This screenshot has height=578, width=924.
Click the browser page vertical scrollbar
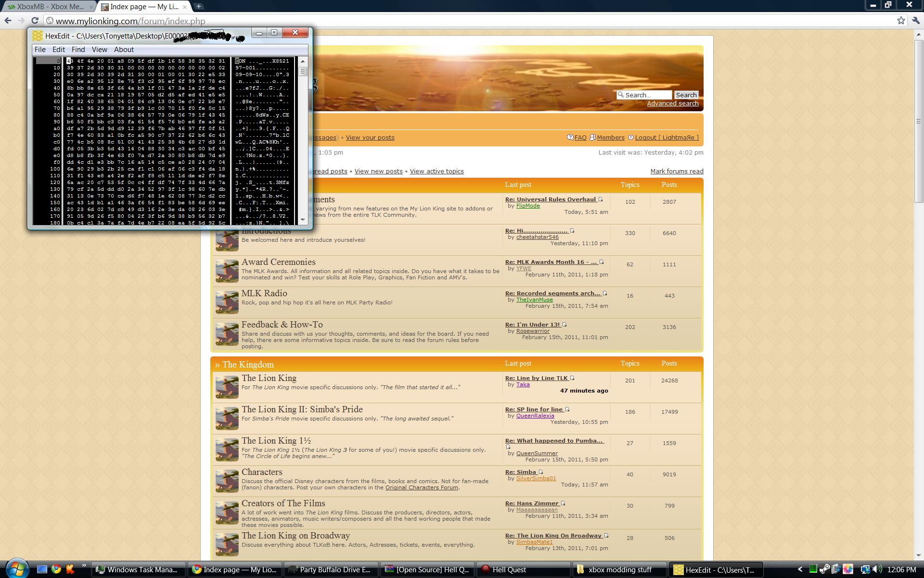tap(918, 120)
